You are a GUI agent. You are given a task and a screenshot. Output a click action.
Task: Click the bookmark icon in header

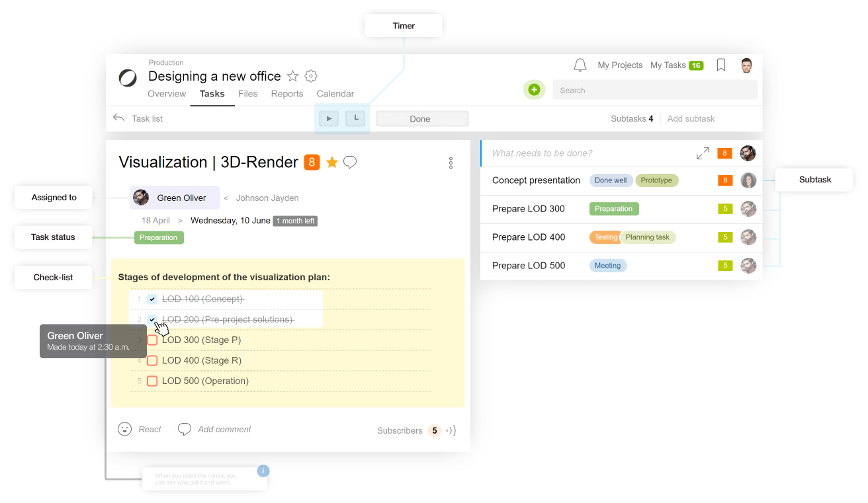click(721, 65)
